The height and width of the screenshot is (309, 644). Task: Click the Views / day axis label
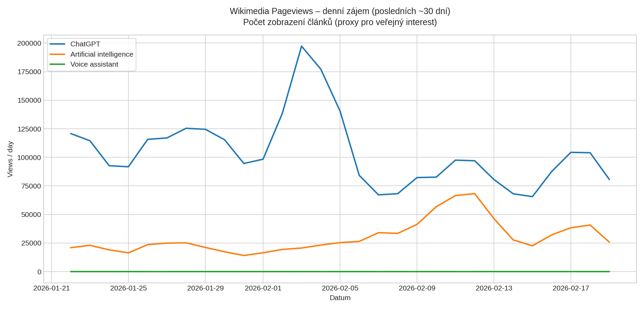click(11, 159)
